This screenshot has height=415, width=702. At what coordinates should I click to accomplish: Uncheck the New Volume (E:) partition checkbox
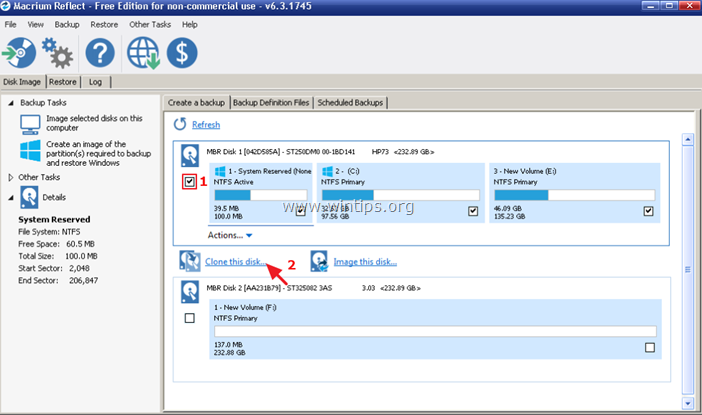coord(648,211)
